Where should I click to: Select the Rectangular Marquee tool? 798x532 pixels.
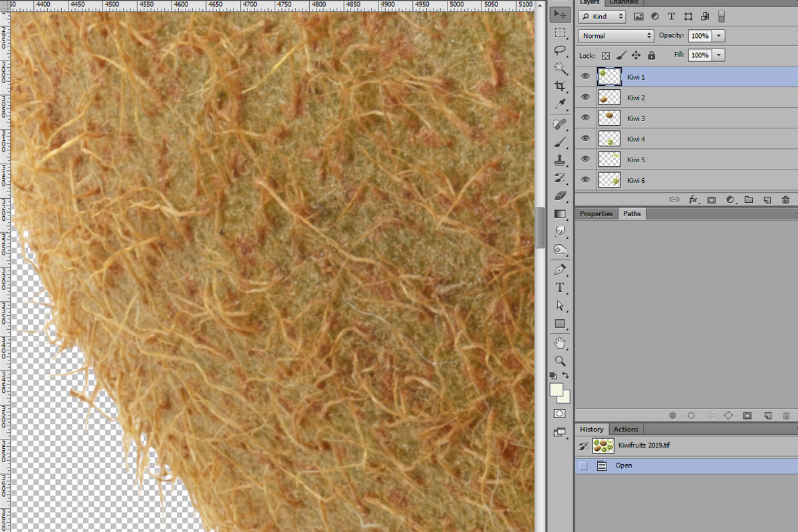pyautogui.click(x=561, y=33)
